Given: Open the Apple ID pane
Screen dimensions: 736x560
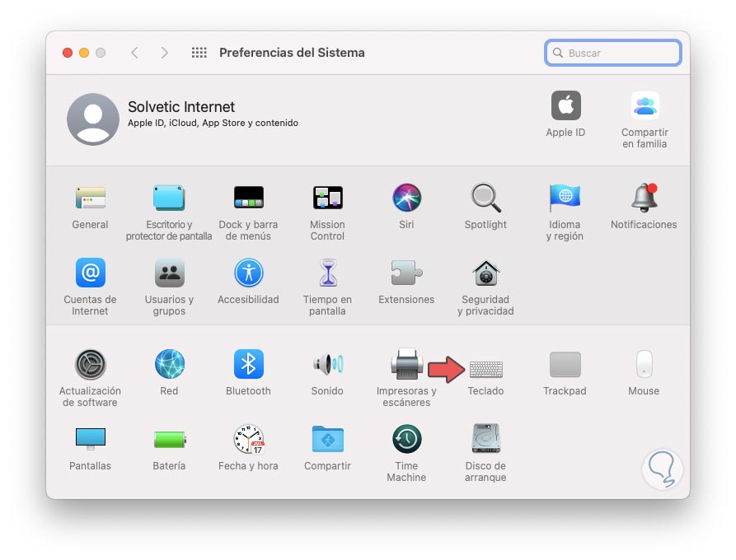Looking at the screenshot, I should [565, 105].
